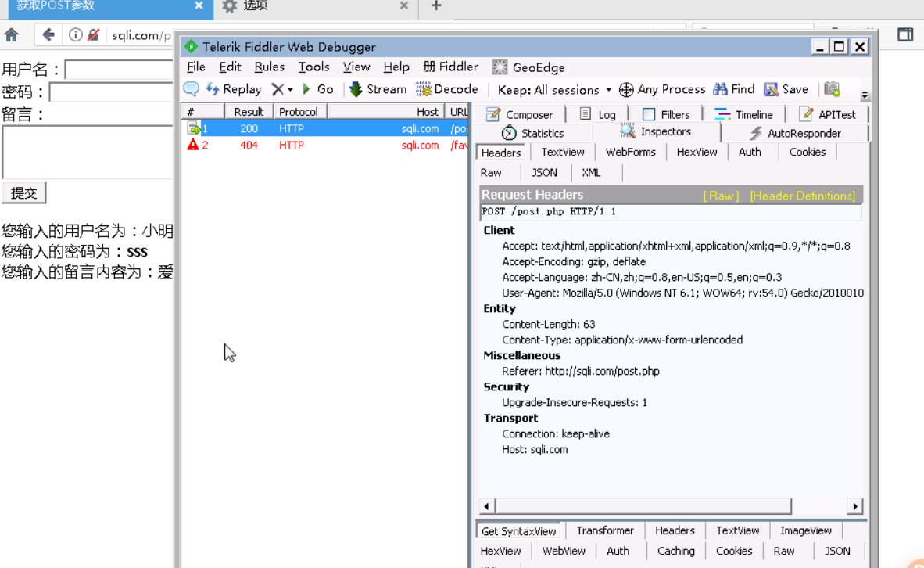Viewport: 924px width, 568px height.
Task: Click the screenshot camera toolbar icon
Action: (832, 89)
